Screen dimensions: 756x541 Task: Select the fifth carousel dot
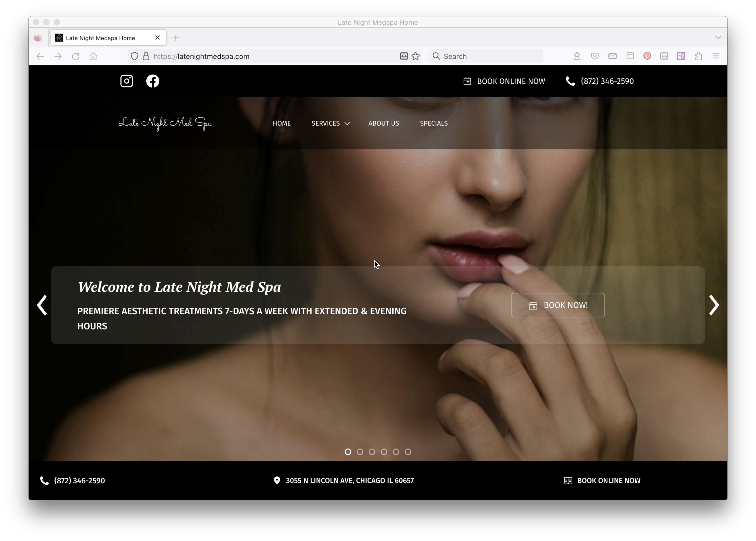pyautogui.click(x=396, y=452)
